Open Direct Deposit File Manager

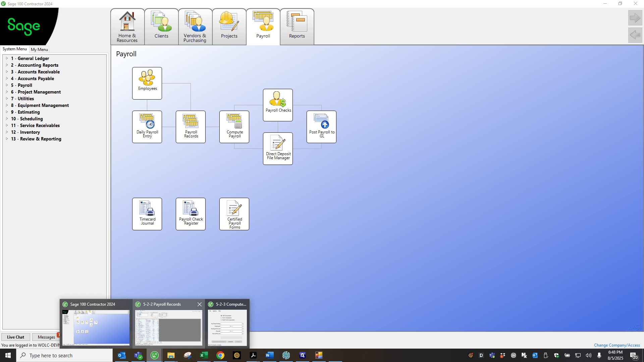[278, 148]
